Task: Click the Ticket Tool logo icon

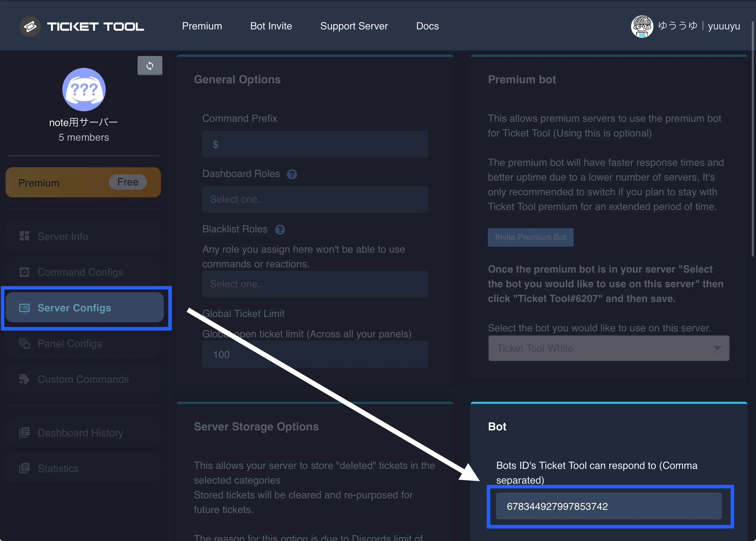Action: point(30,26)
